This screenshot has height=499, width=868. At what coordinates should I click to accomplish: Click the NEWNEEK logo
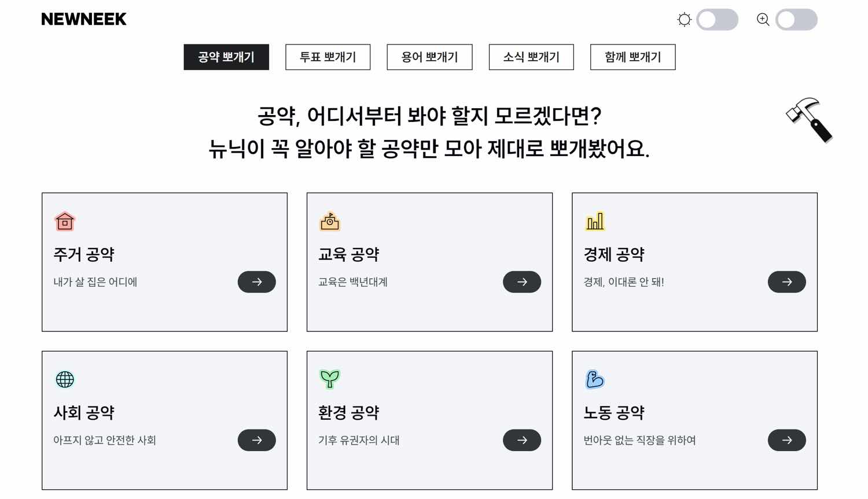[84, 19]
